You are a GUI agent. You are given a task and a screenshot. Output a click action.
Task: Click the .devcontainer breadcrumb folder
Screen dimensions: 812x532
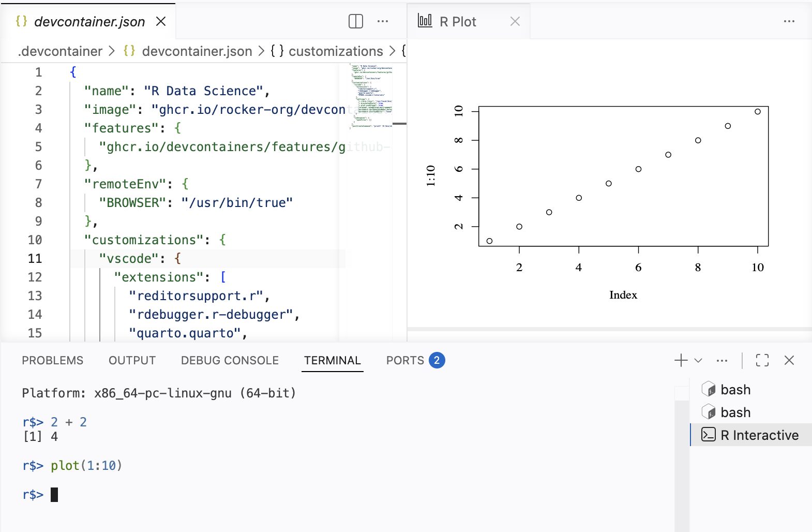60,51
